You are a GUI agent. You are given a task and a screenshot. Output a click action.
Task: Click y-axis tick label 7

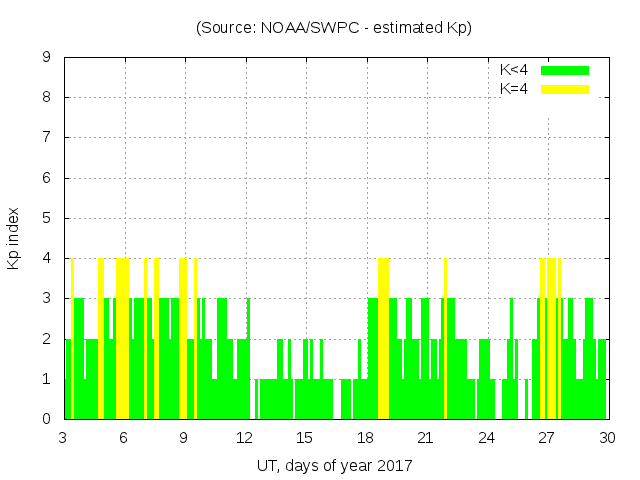(46, 137)
